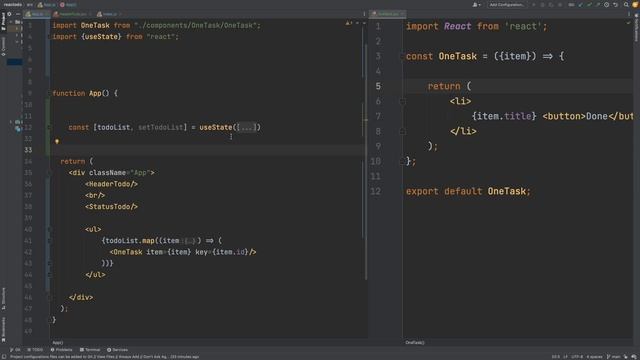The width and height of the screenshot is (640, 360).
Task: Click the reacttodo project name at top-left
Action: click(13, 4)
